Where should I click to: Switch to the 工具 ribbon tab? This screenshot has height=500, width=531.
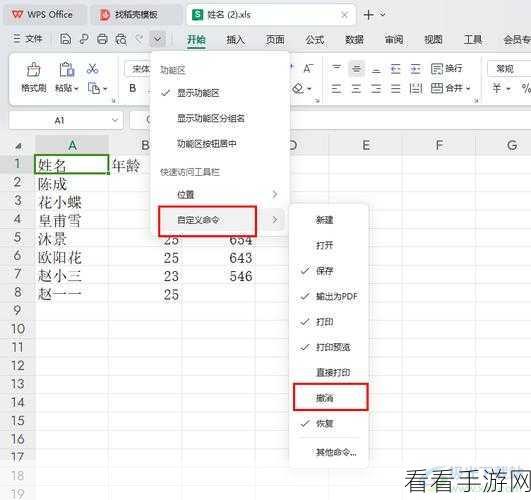pos(473,40)
